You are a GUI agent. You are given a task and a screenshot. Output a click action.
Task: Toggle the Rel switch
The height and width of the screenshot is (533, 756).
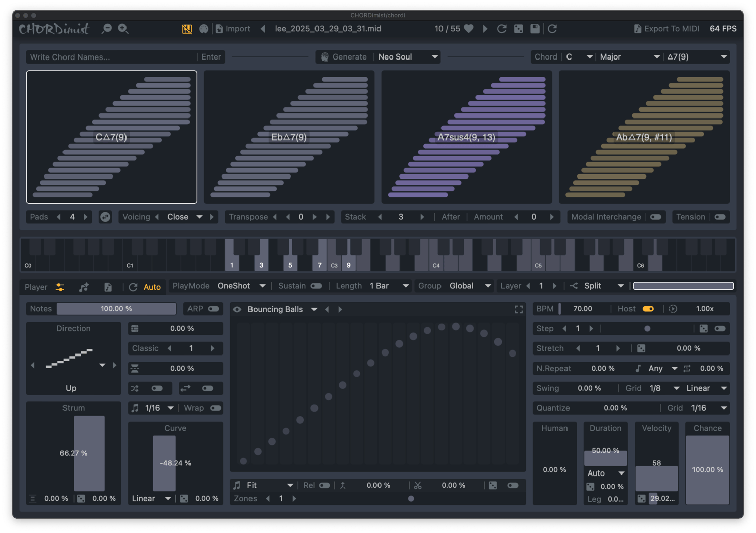pyautogui.click(x=325, y=485)
